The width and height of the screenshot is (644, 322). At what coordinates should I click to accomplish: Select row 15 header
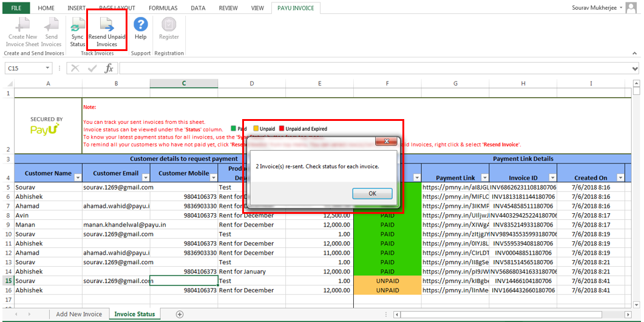point(7,281)
